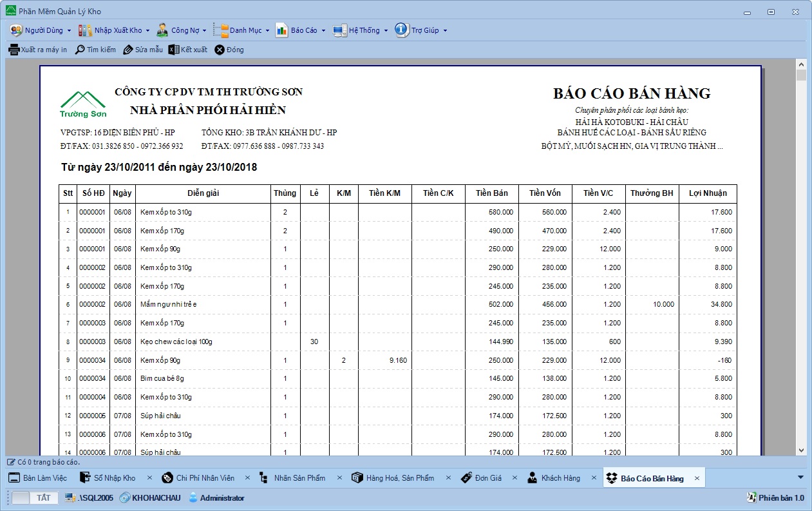Click the KHOHAICHAU database label

click(x=156, y=497)
